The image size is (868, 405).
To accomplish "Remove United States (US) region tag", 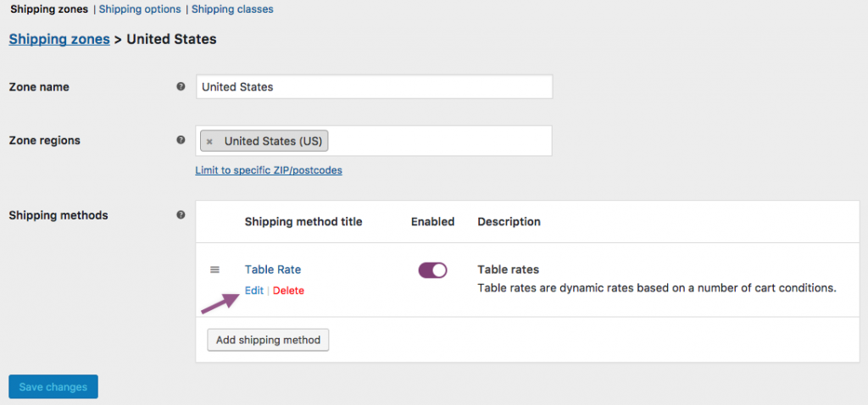I will (209, 141).
